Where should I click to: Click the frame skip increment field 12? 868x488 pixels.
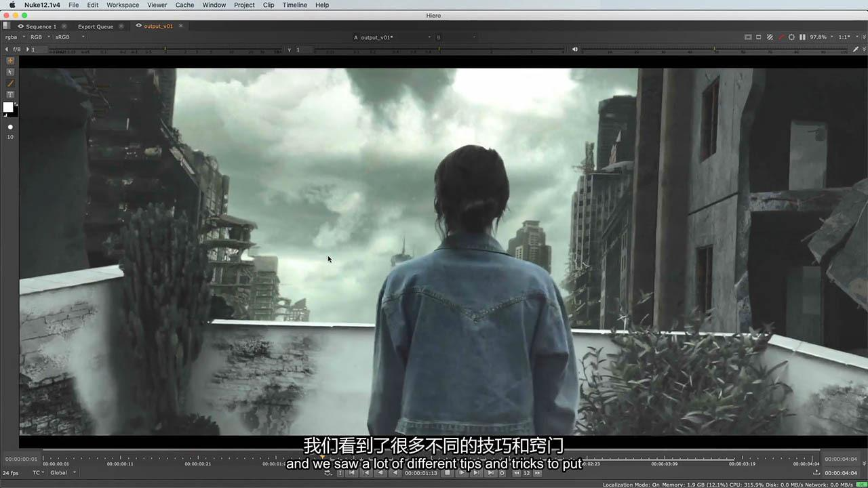[526, 472]
